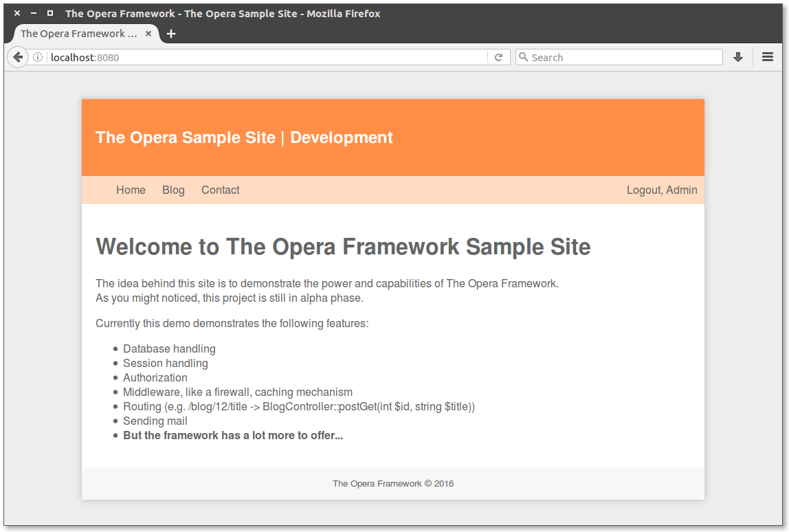Go back with the back arrow button
Image resolution: width=789 pixels, height=532 pixels.
click(x=18, y=57)
